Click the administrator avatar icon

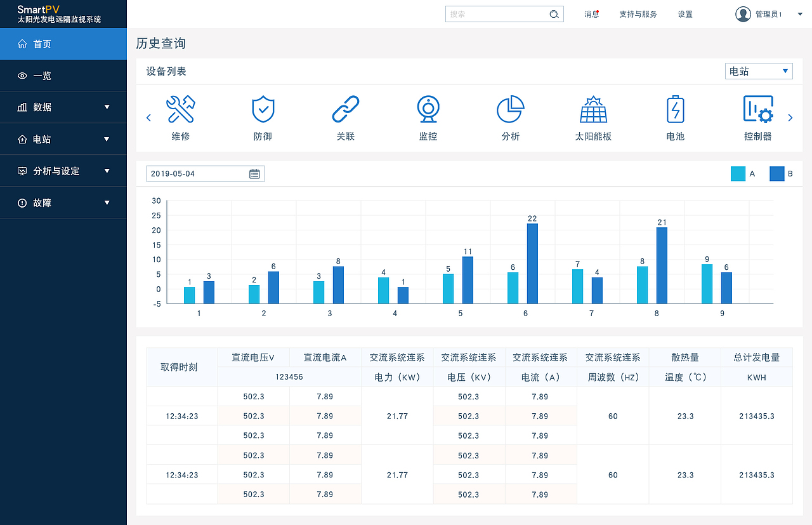click(x=743, y=14)
